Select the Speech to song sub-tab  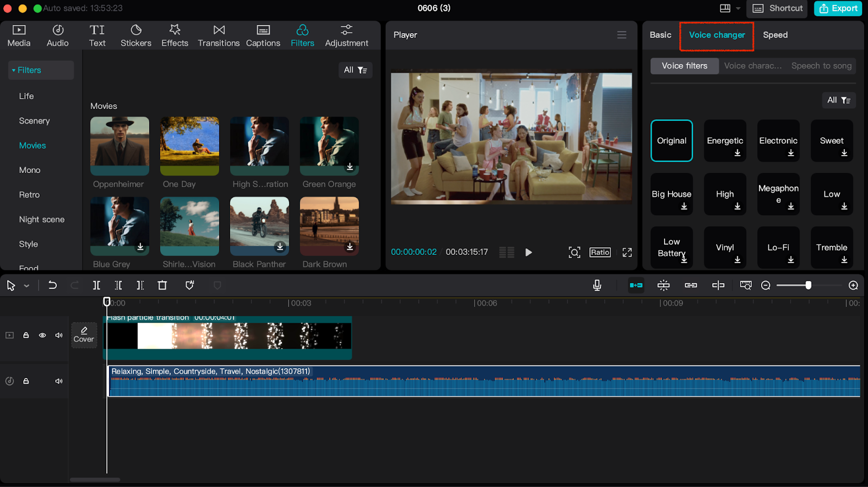pos(821,66)
